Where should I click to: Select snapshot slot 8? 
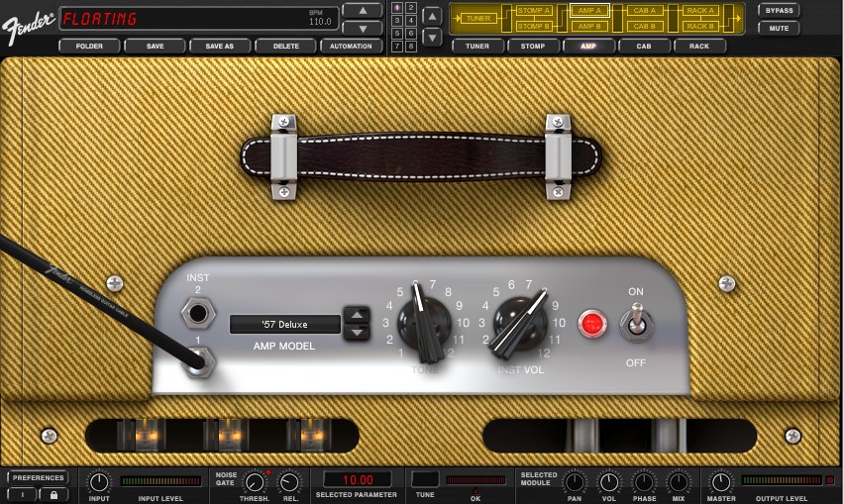coord(411,47)
